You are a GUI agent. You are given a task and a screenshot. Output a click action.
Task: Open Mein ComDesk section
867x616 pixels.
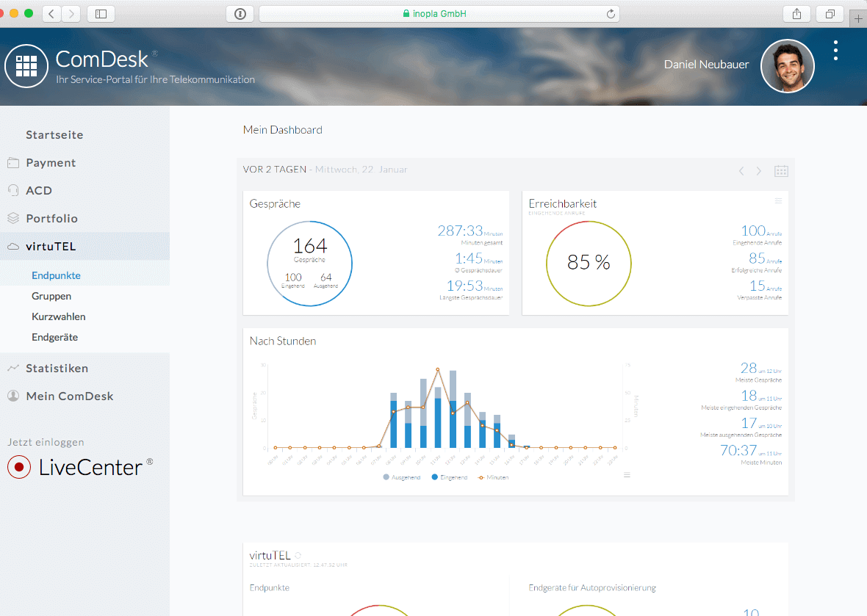[70, 396]
